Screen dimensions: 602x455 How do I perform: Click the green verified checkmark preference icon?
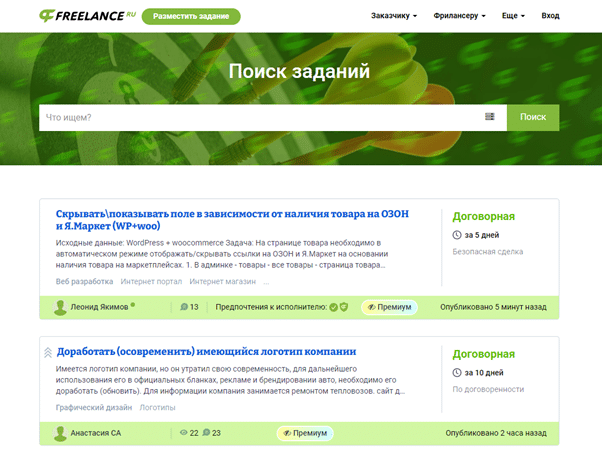click(x=334, y=307)
